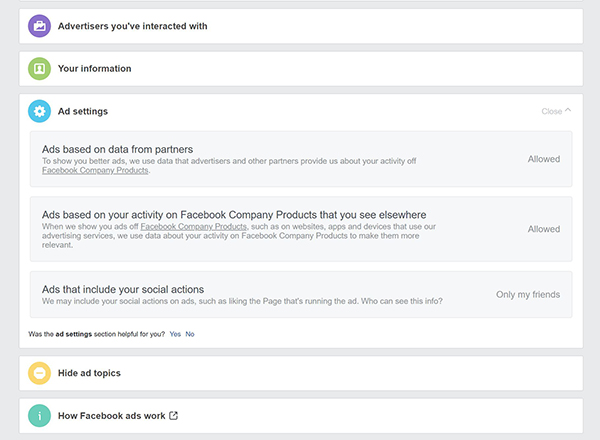Click the green Your information icon
This screenshot has width=600, height=440.
pyautogui.click(x=39, y=68)
